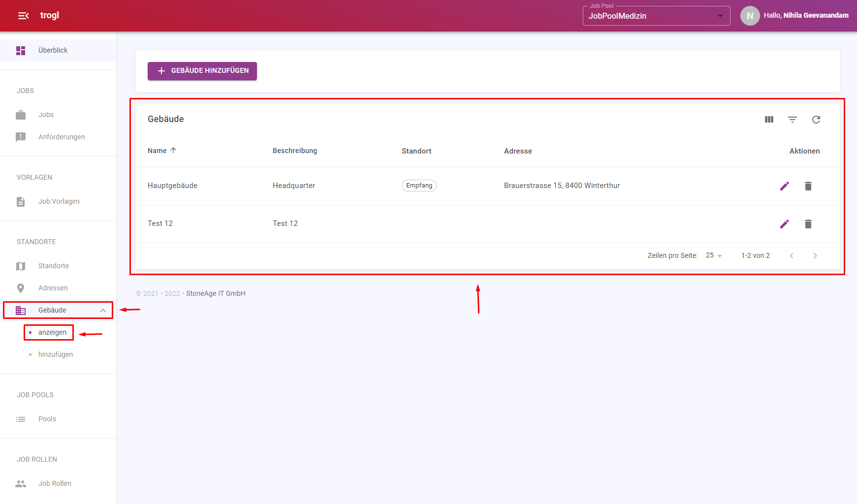Click the Headquarter description cell
Screen dimensions: 857x504
click(294, 186)
